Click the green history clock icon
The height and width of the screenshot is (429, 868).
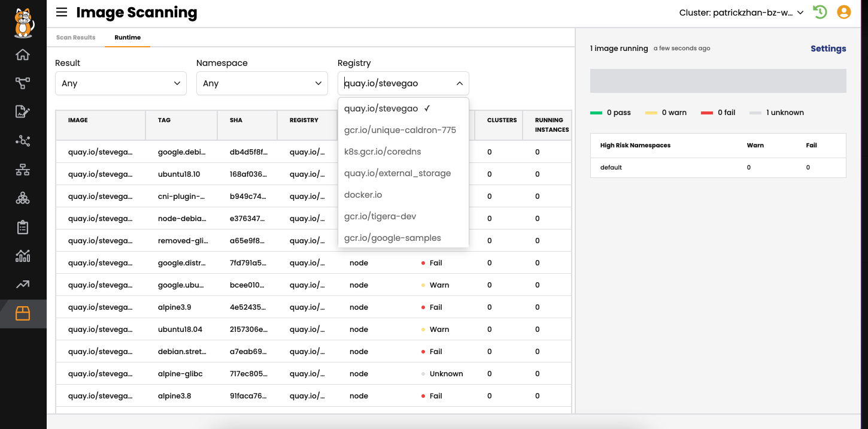click(x=820, y=12)
